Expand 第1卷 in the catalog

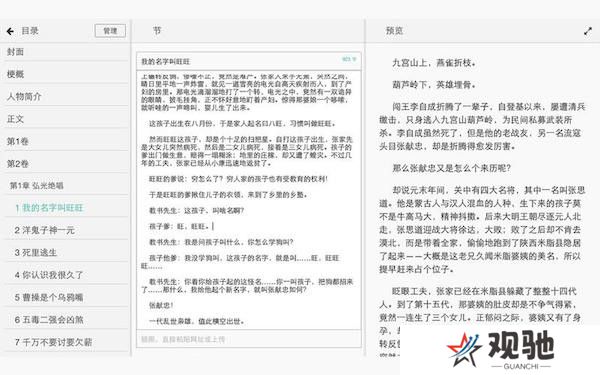point(67,141)
